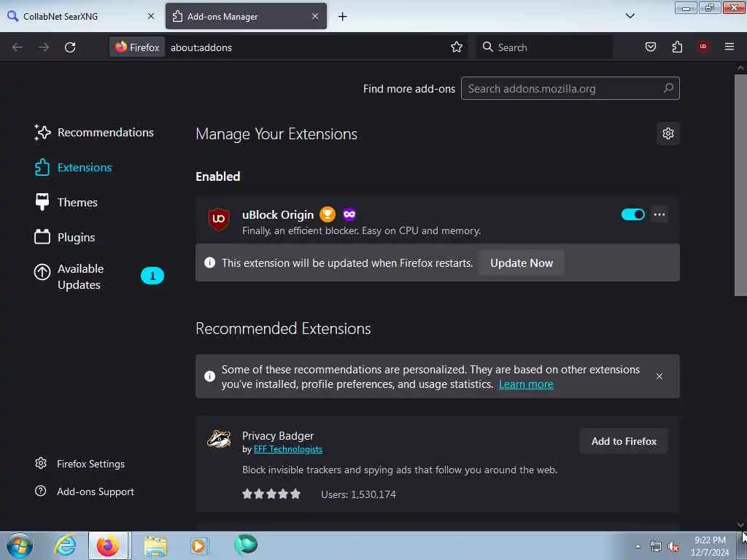Click the Search addons.mozilla.org field
Image resolution: width=747 pixels, height=560 pixels.
pos(570,88)
